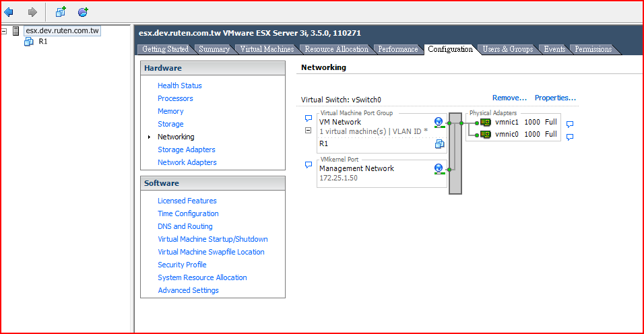Click the VM Network port group globe icon

click(x=439, y=123)
